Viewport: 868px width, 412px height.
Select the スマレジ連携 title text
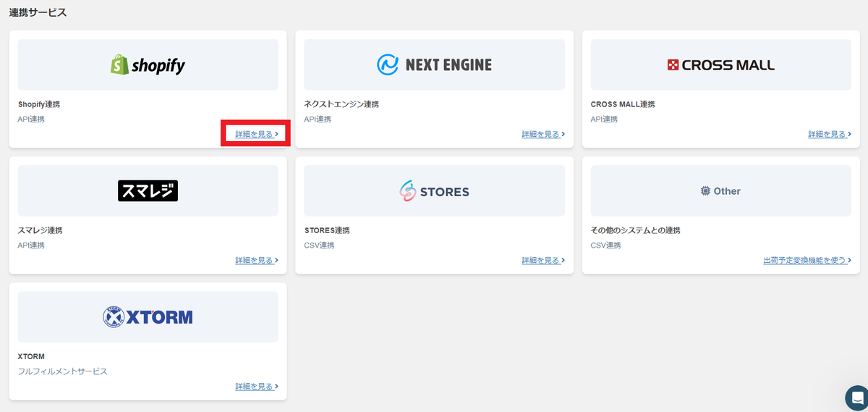(40, 230)
